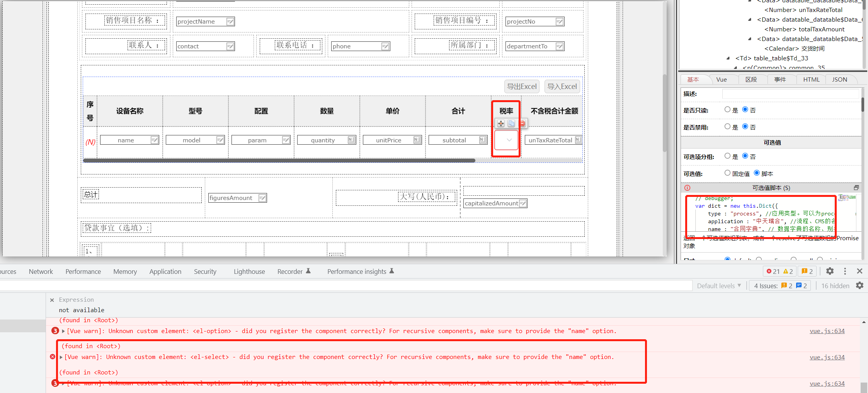Click the error and warning count badge
The width and height of the screenshot is (868, 393).
coord(780,271)
